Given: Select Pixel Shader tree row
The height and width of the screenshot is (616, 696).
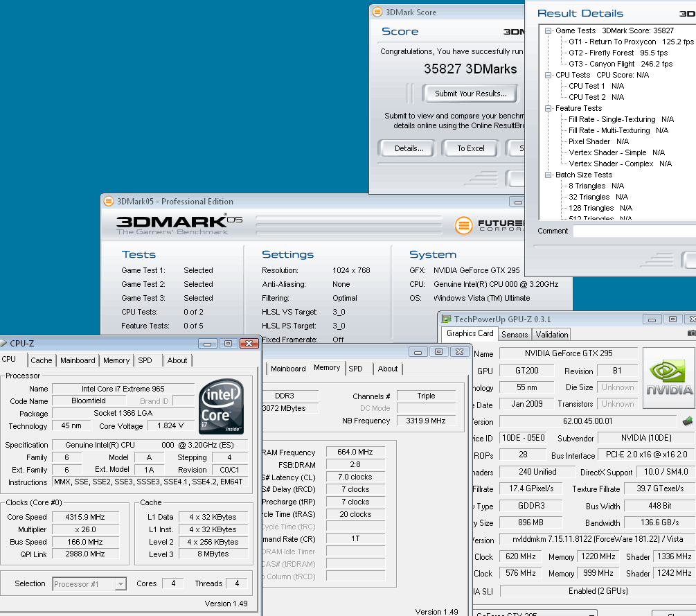Looking at the screenshot, I should 599,141.
